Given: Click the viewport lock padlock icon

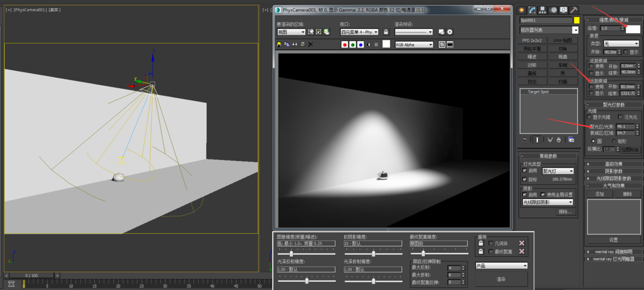Looking at the screenshot, I should click(386, 32).
